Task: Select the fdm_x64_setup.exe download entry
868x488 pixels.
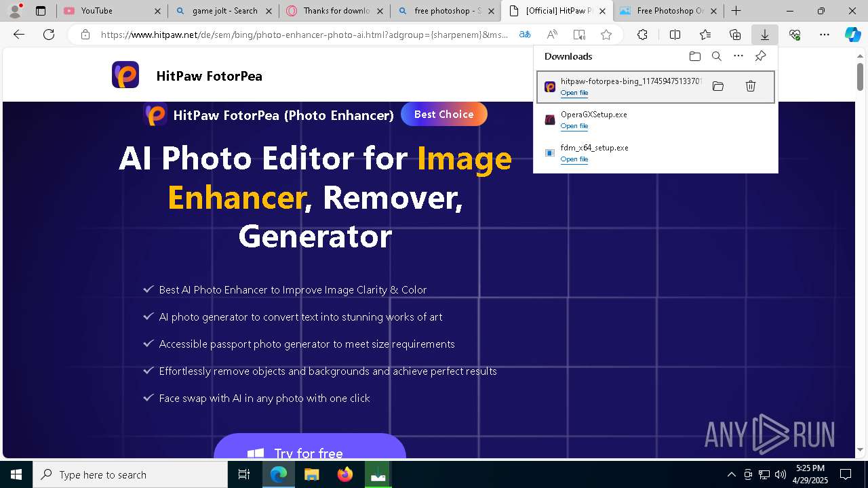Action: [656, 153]
